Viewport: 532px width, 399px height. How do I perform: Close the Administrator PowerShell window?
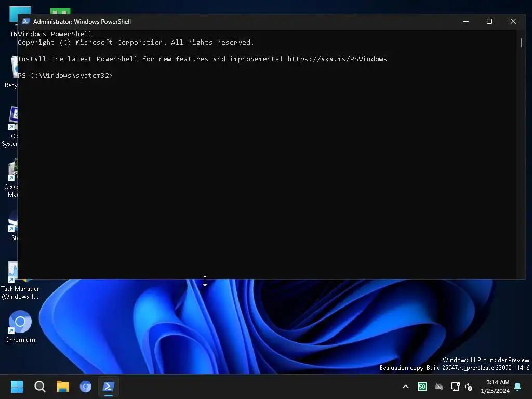point(513,21)
